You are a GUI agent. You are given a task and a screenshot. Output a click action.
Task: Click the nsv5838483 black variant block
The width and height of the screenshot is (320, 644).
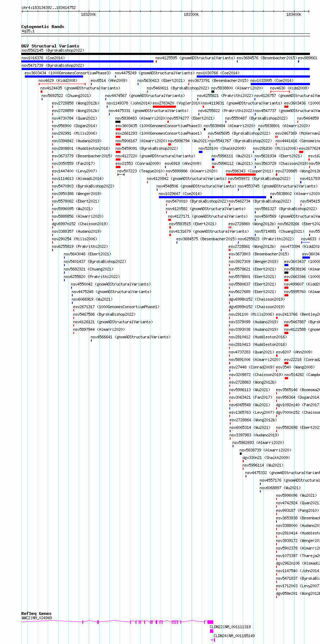pos(118,122)
